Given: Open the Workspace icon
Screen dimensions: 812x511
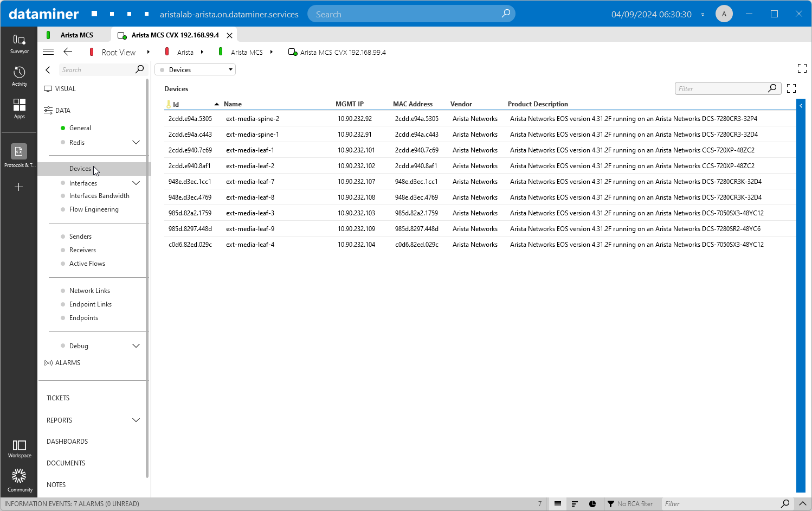Looking at the screenshot, I should point(19,449).
